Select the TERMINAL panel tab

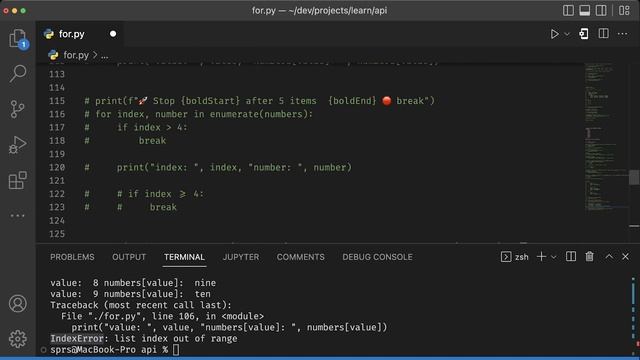184,257
